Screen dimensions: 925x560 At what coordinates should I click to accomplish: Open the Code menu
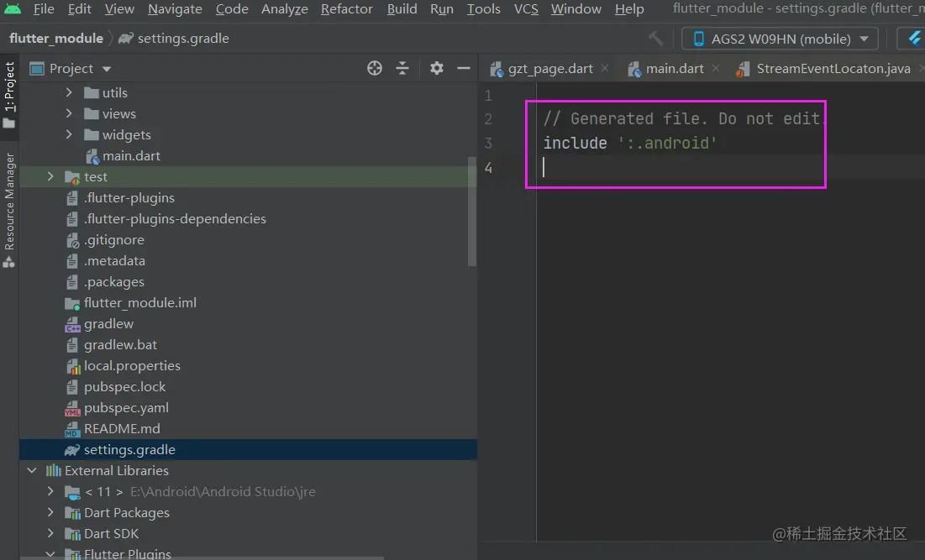click(x=232, y=9)
